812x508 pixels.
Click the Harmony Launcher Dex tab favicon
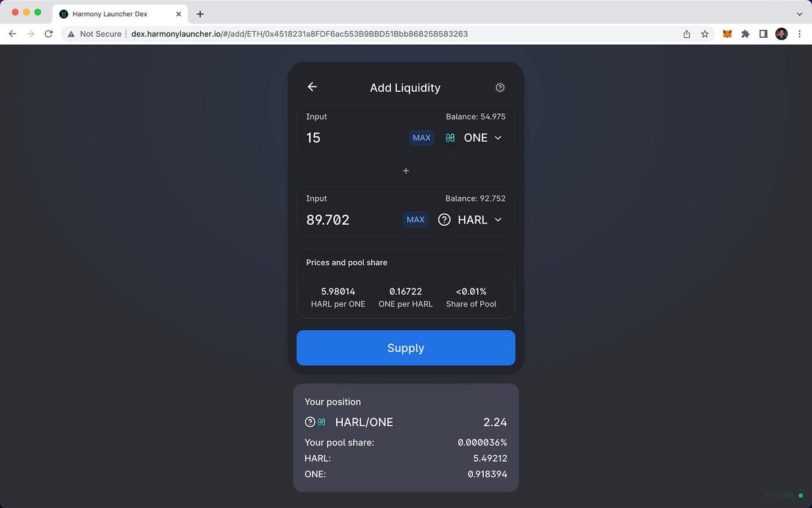coord(64,14)
